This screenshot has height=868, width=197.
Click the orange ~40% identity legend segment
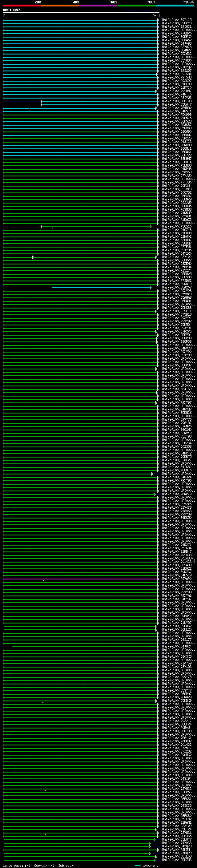click(60, 6)
